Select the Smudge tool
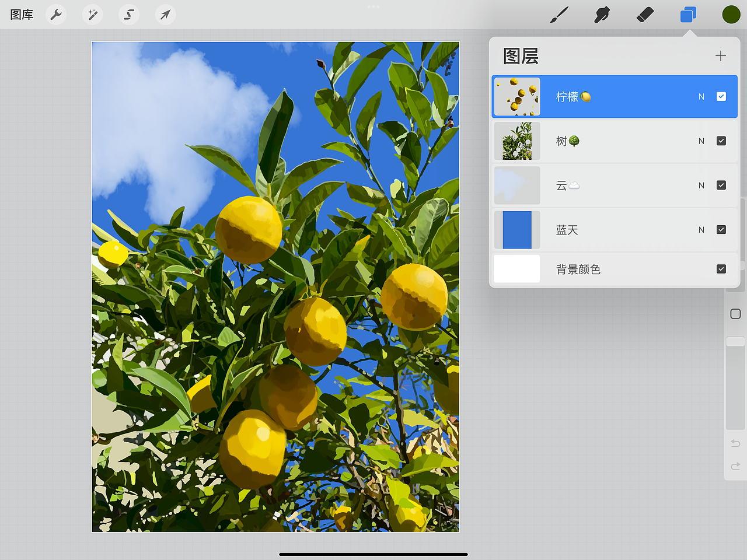The height and width of the screenshot is (560, 747). tap(602, 15)
